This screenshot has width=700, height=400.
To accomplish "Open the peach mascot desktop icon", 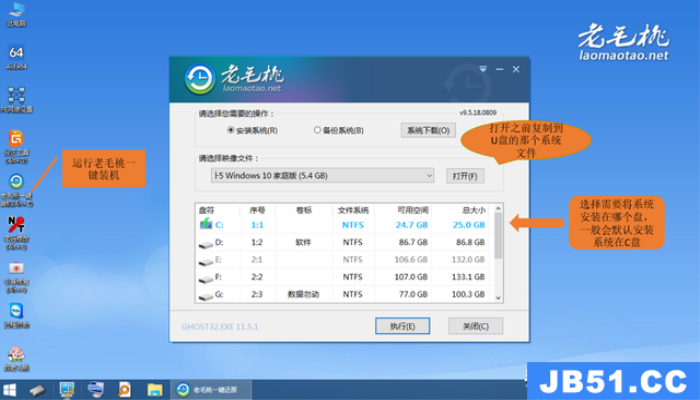I will [17, 359].
